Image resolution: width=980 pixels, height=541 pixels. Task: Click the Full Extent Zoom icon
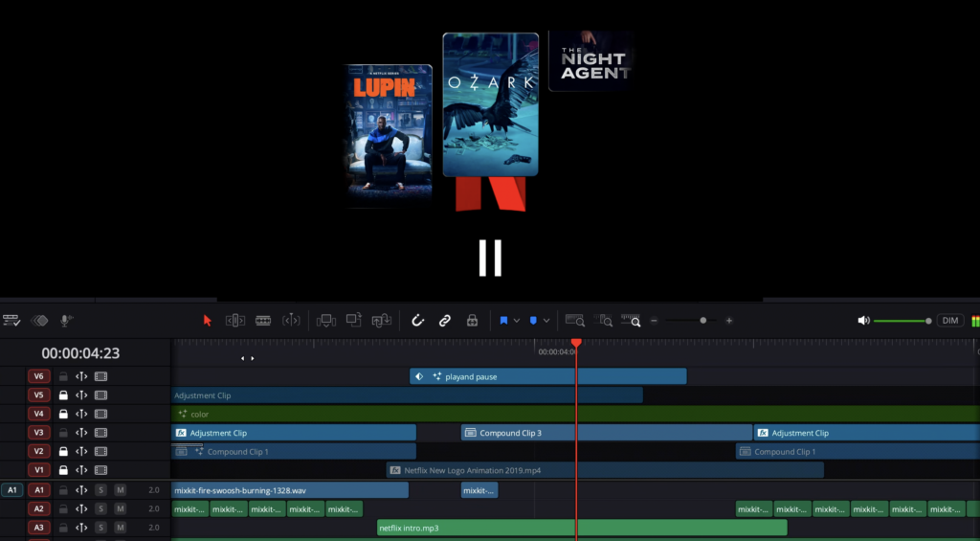pos(574,320)
